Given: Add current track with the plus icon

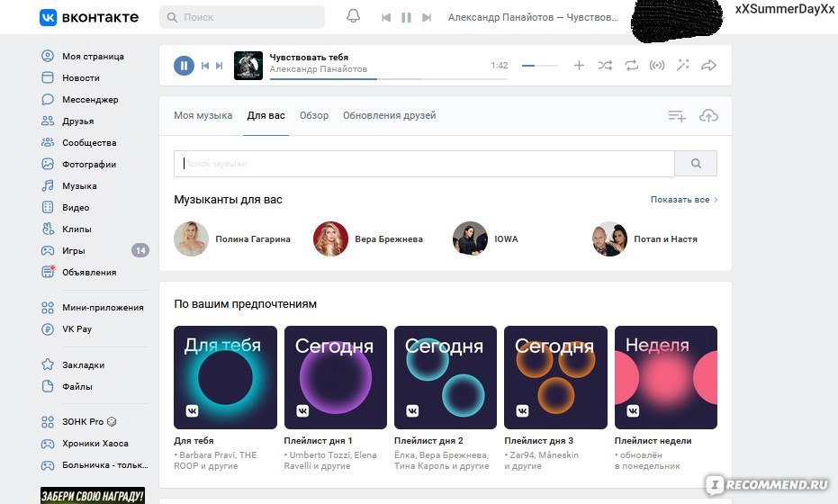Looking at the screenshot, I should point(579,65).
